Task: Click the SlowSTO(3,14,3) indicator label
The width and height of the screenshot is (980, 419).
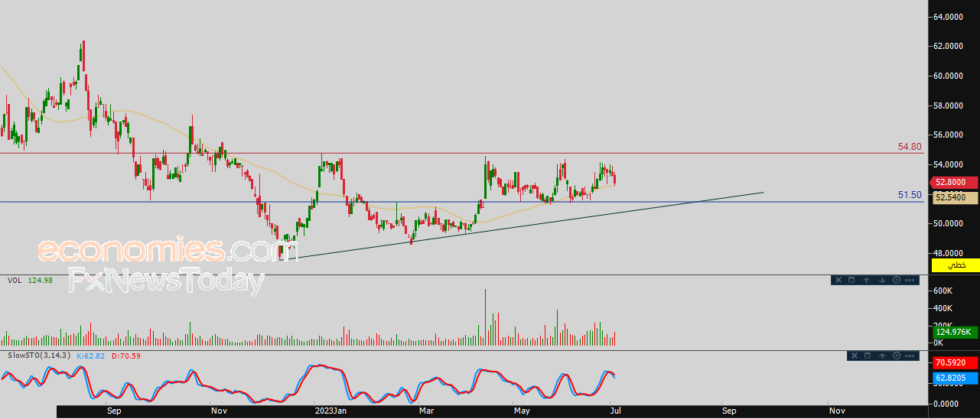Action: click(x=41, y=356)
